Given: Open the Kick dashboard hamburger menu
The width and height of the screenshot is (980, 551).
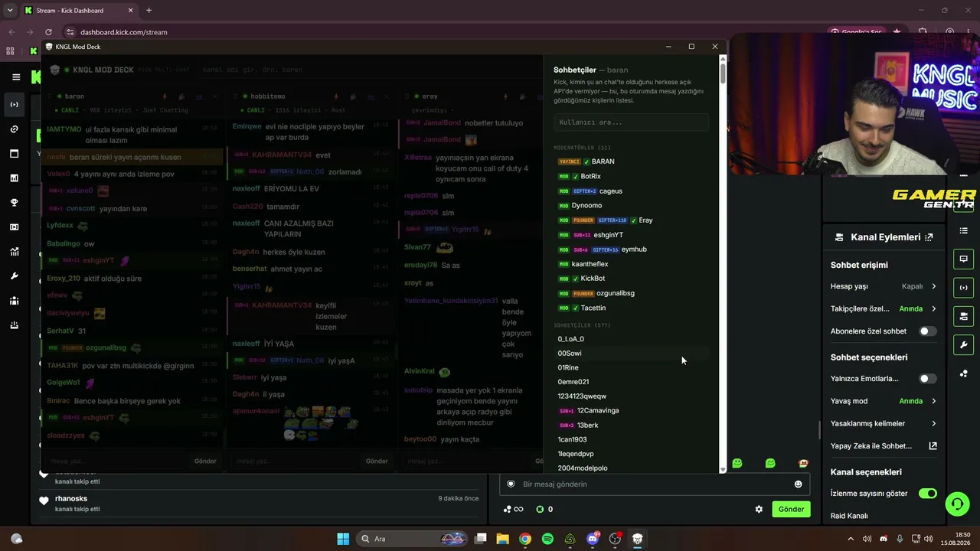Looking at the screenshot, I should pyautogui.click(x=15, y=77).
